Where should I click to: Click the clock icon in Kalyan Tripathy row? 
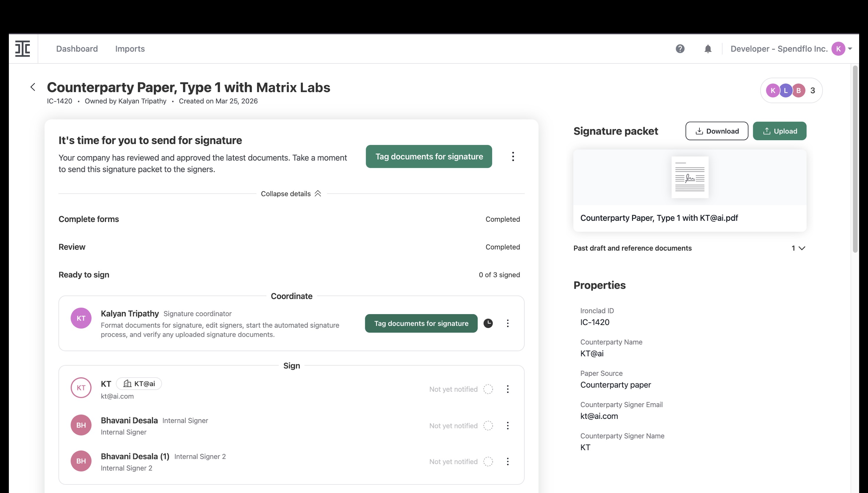(488, 323)
